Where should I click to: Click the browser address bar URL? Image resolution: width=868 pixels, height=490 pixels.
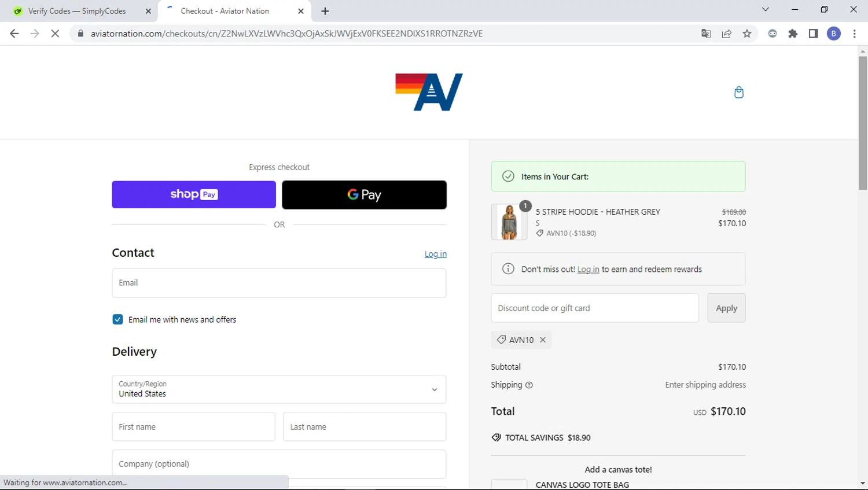286,34
